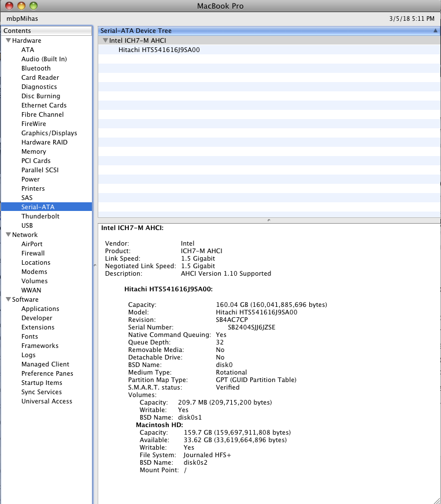Open WWAN entry
The width and height of the screenshot is (441, 504).
pos(31,290)
